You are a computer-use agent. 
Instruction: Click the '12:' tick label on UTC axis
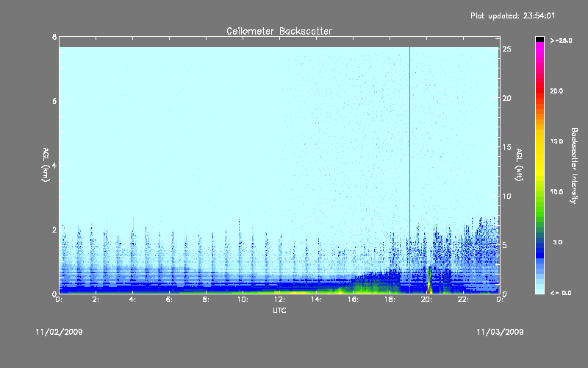point(279,300)
